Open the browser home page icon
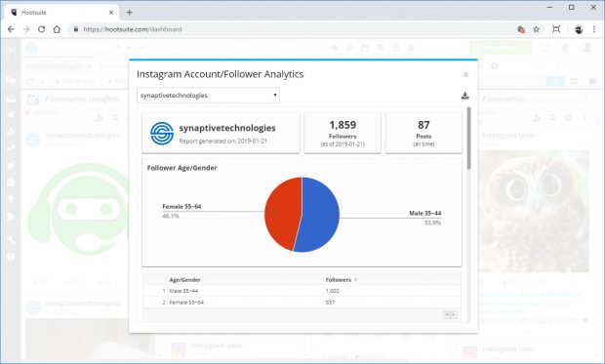This screenshot has height=364, width=605. 57,29
